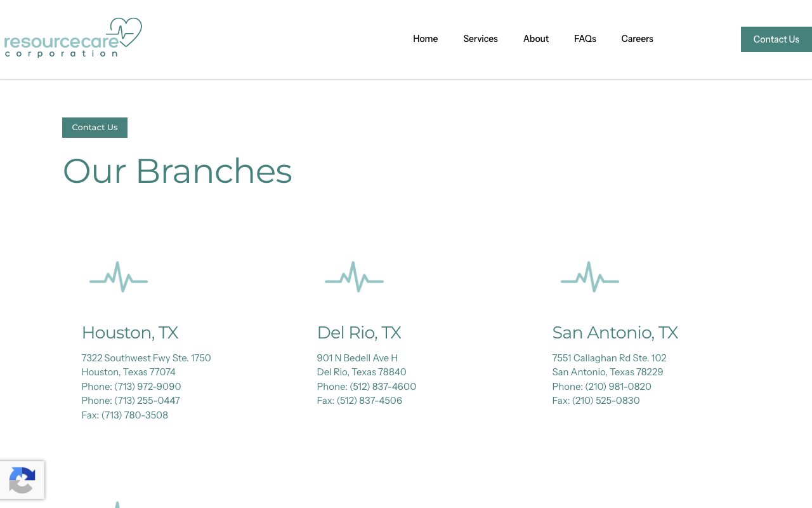
Task: Open the FAQs page
Action: (585, 39)
